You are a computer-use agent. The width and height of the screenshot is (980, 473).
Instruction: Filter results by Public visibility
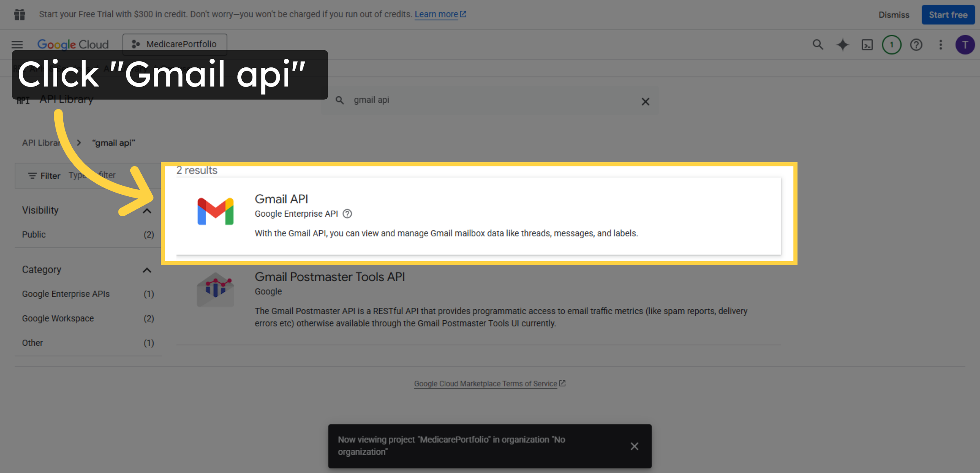click(34, 234)
